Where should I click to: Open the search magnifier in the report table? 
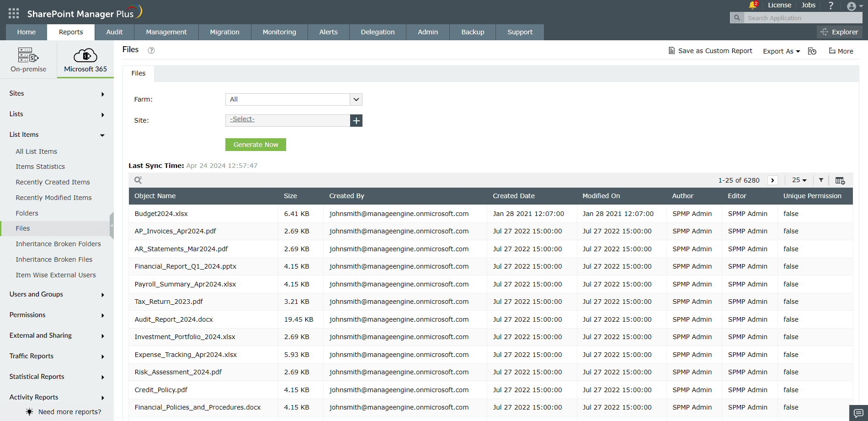[138, 180]
